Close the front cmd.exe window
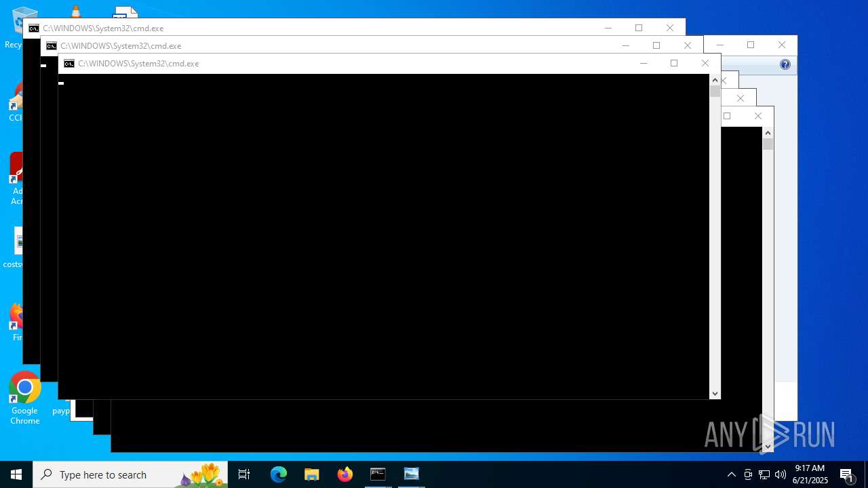Screen dimensions: 868x488 point(705,63)
